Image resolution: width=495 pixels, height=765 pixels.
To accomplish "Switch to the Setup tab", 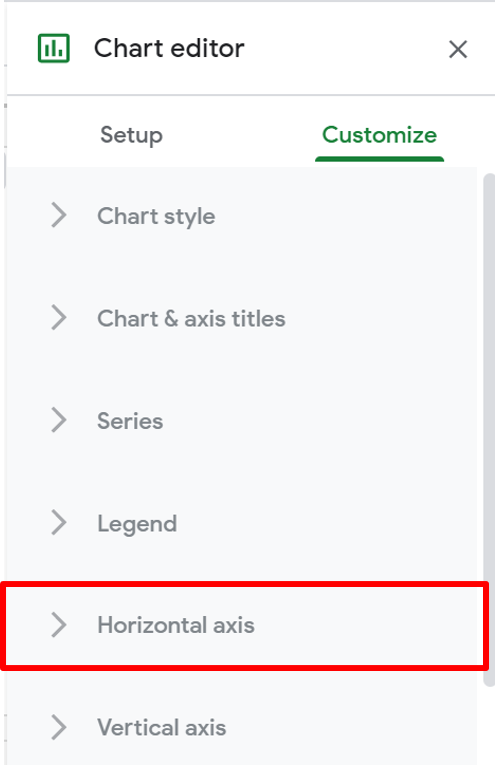I will [x=132, y=135].
